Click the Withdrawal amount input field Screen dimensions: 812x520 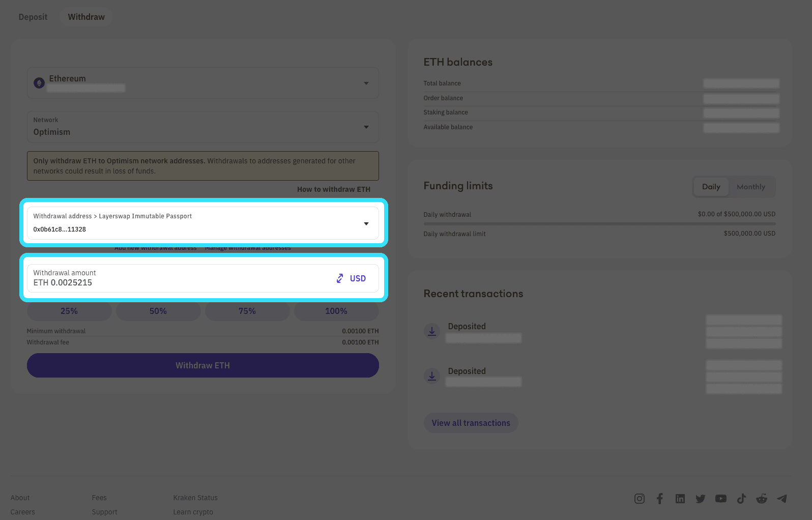tap(203, 278)
